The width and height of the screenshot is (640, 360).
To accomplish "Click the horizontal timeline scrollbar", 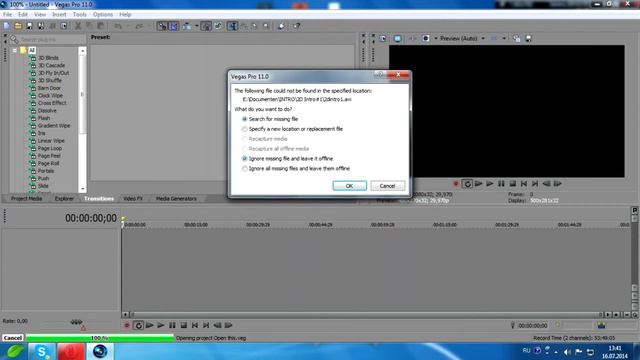I will [366, 315].
